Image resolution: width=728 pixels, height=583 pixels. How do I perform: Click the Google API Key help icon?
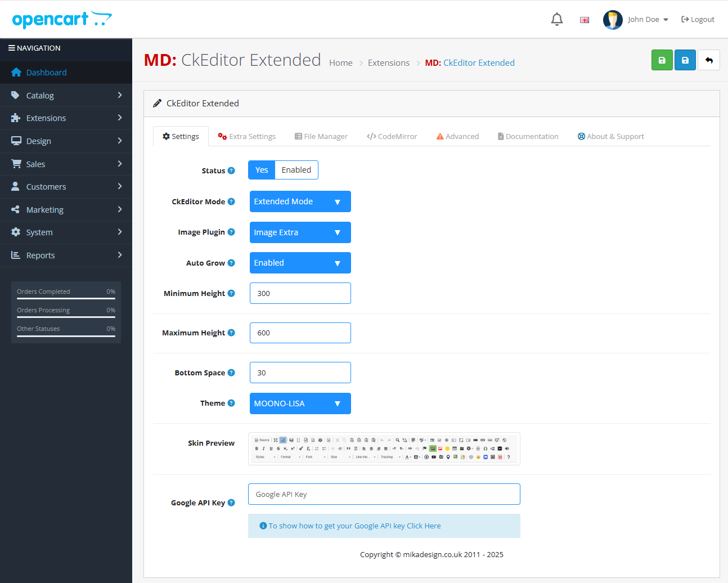[231, 503]
